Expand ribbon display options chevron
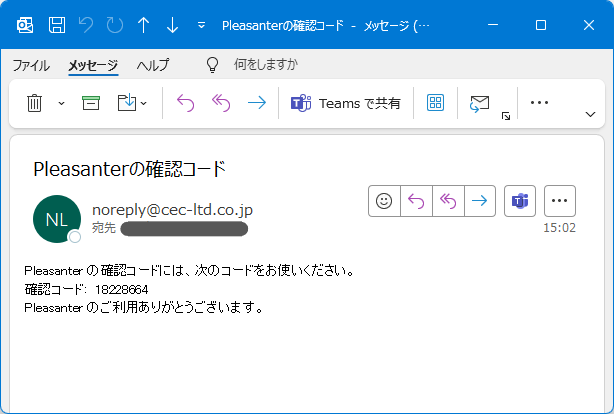The image size is (614, 414). [591, 114]
